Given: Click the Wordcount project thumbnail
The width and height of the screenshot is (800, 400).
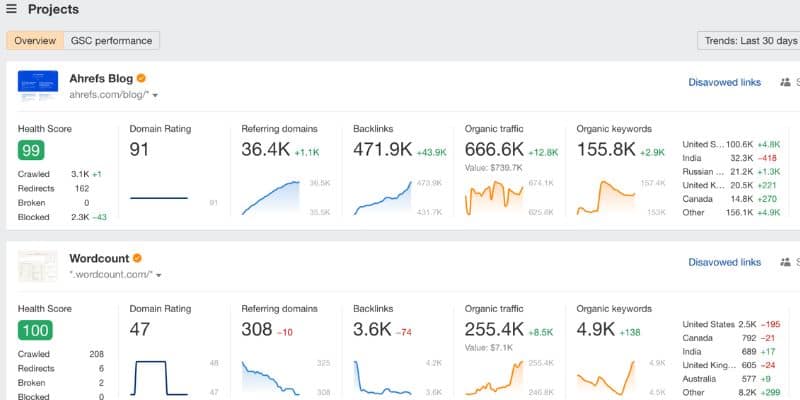Looking at the screenshot, I should pos(38,265).
